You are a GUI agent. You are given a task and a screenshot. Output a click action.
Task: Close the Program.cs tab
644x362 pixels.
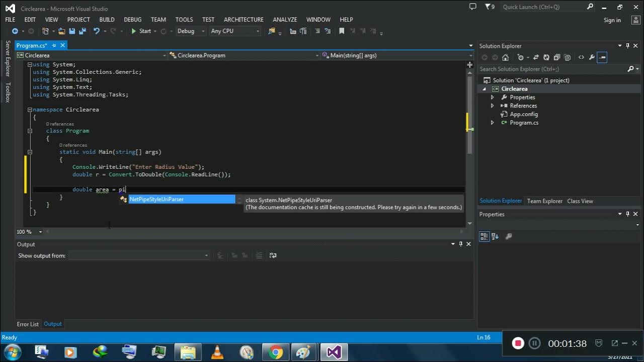coord(62,45)
